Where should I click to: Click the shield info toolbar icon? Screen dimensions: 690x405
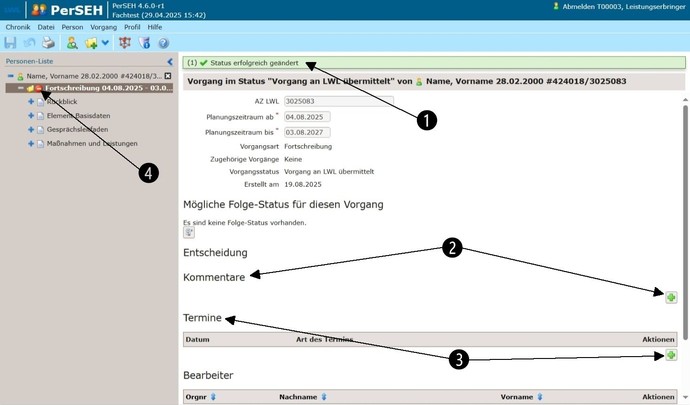(x=144, y=43)
